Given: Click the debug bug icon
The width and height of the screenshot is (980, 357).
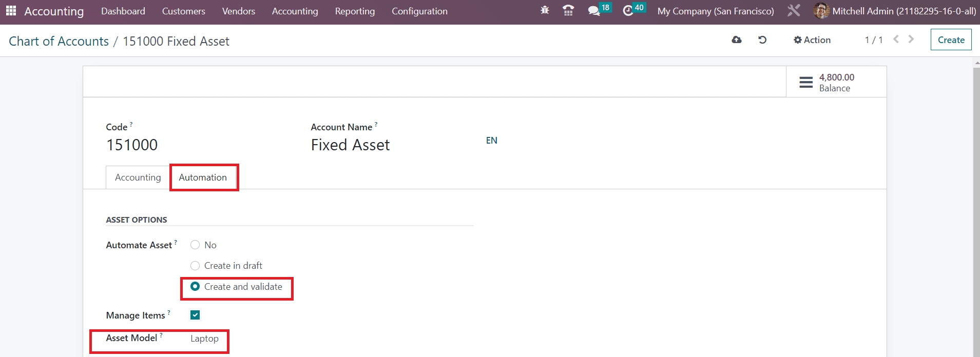Looking at the screenshot, I should [545, 11].
